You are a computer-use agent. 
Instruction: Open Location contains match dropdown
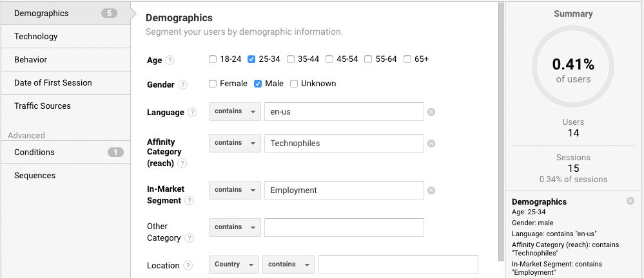[x=289, y=264]
